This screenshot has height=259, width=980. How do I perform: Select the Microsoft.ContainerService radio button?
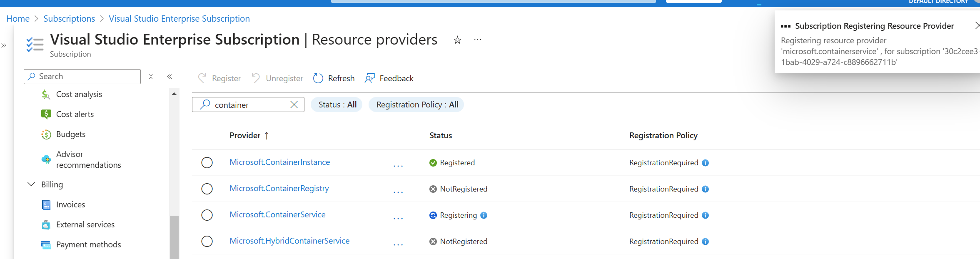[207, 215]
